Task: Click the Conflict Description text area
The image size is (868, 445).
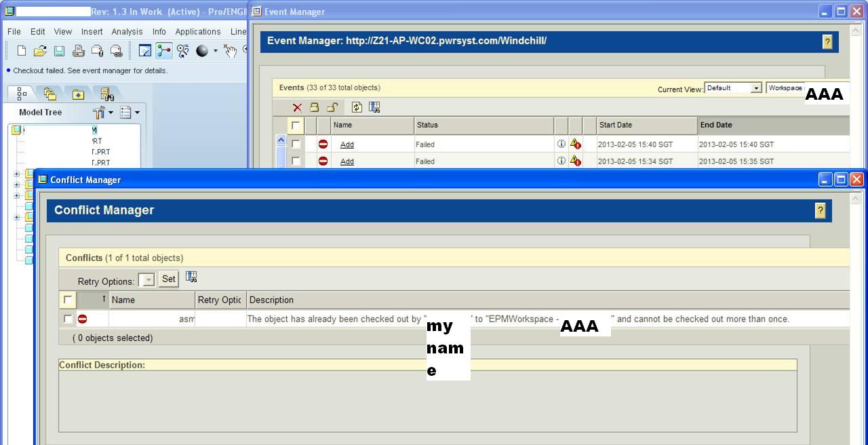Action: [x=428, y=401]
